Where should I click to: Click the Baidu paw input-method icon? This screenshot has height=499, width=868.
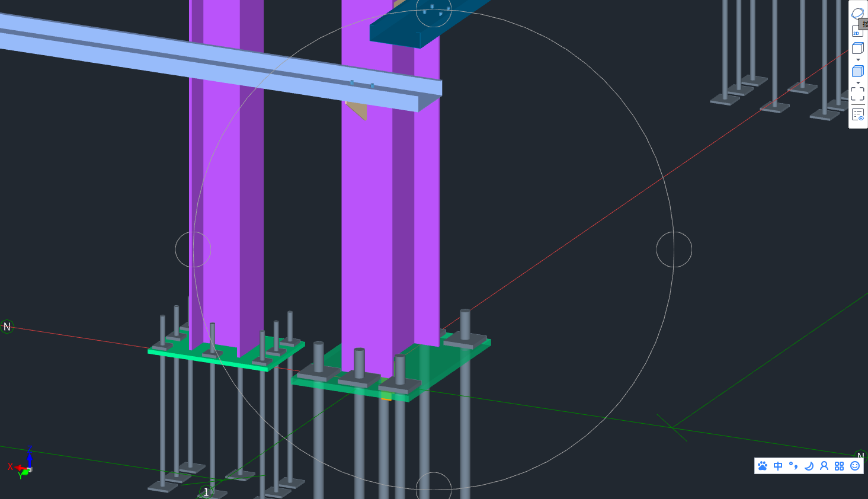(x=763, y=466)
